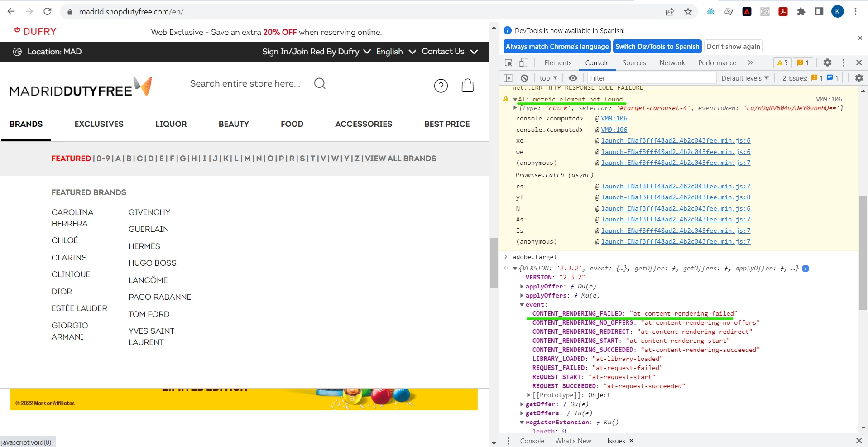Expand the applyOffer function property

(522, 287)
